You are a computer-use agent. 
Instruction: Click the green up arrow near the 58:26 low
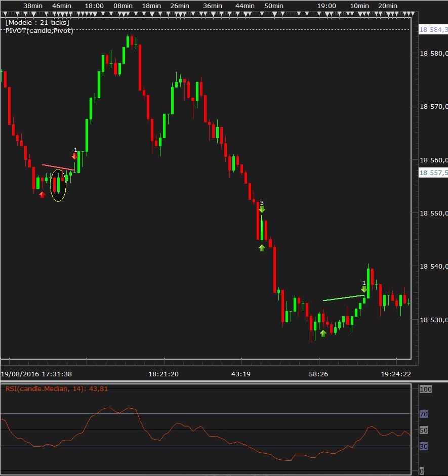click(x=323, y=333)
